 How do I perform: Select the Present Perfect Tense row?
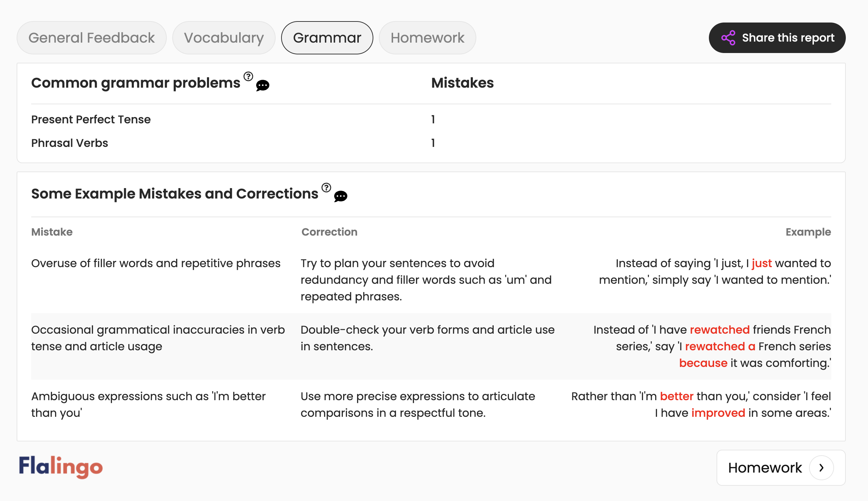[x=431, y=120]
